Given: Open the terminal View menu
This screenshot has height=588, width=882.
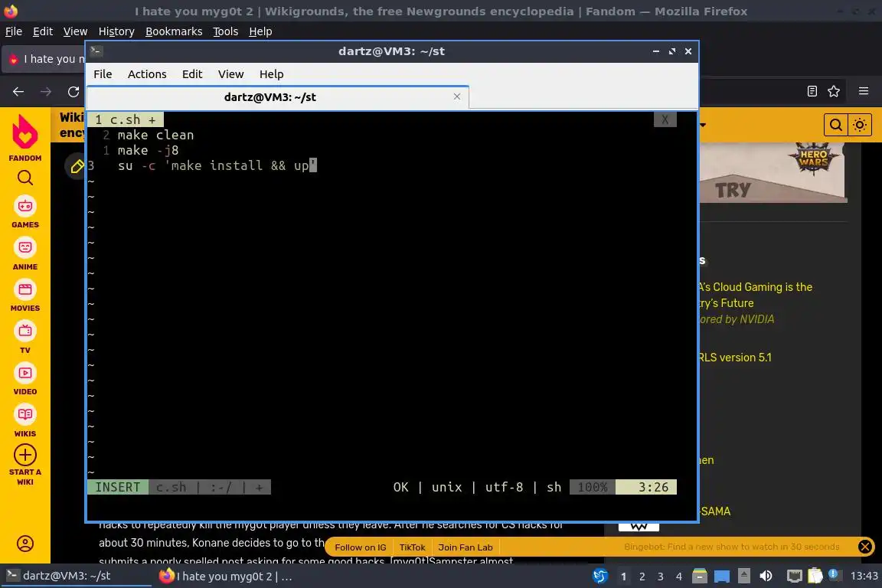Looking at the screenshot, I should click(x=230, y=74).
